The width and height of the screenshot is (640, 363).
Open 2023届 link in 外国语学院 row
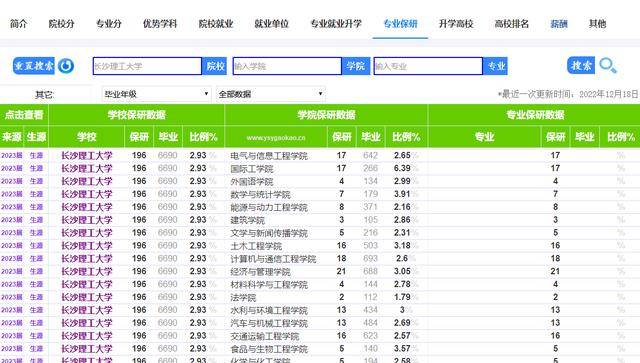click(x=11, y=181)
